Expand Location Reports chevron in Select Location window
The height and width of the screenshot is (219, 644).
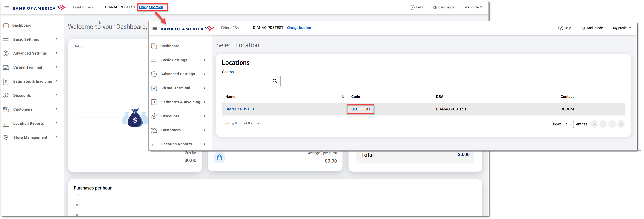point(205,144)
